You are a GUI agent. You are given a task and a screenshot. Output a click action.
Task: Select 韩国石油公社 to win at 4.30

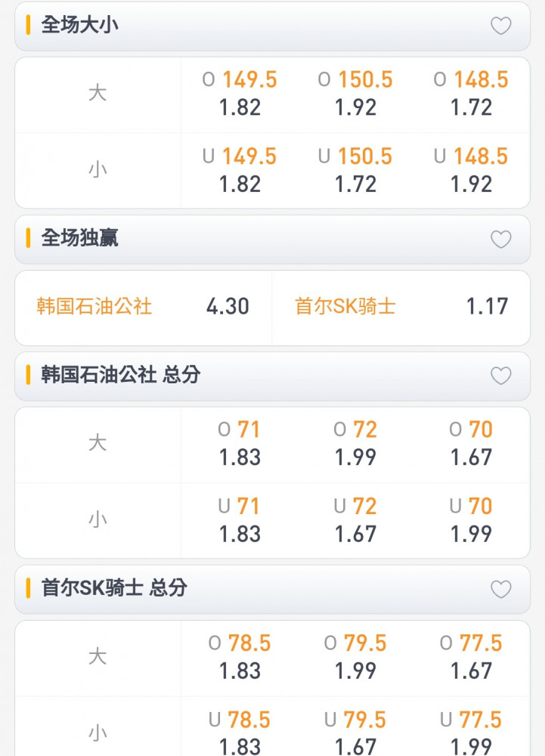144,308
